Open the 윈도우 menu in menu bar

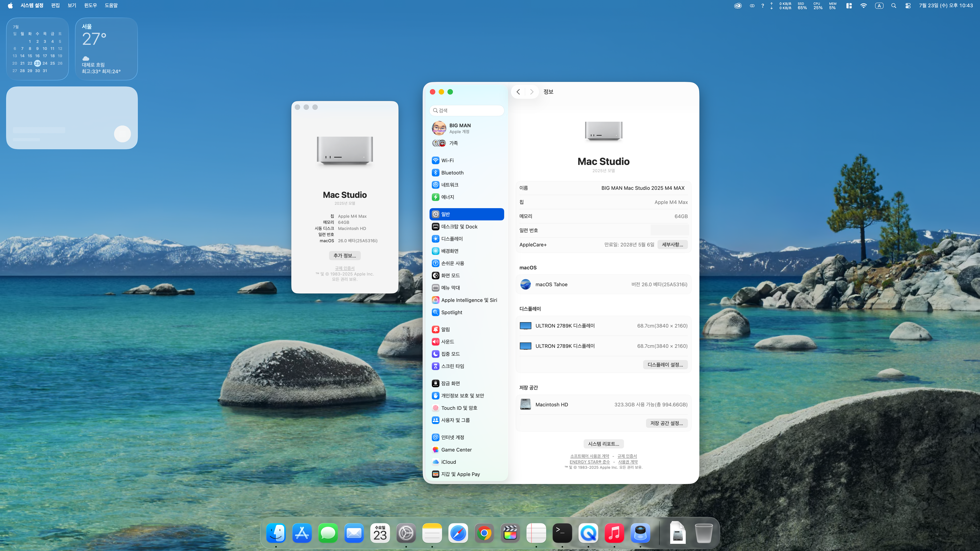click(91, 5)
